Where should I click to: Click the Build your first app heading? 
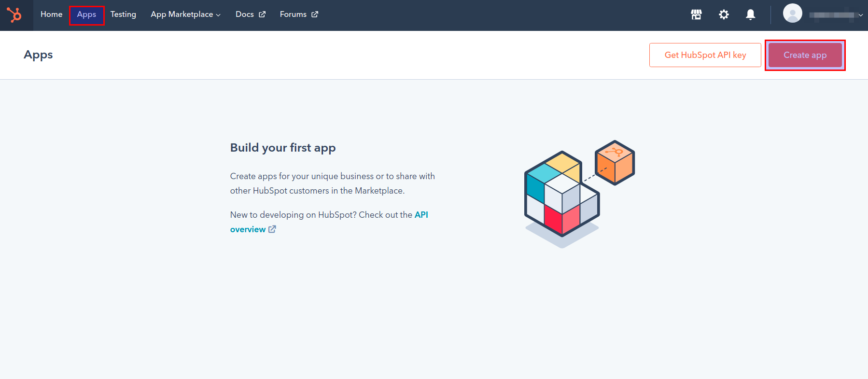click(283, 148)
